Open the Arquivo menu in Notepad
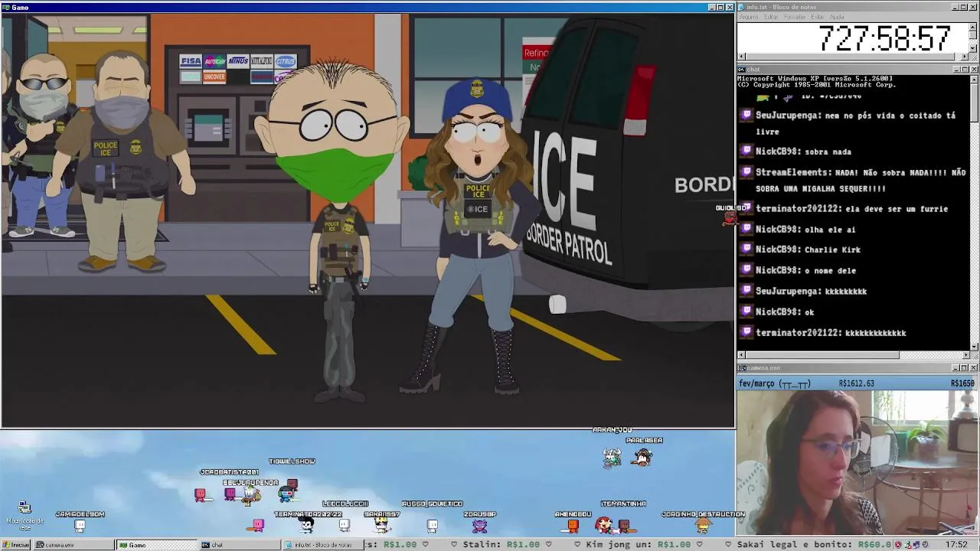This screenshot has width=980, height=551. click(x=748, y=17)
